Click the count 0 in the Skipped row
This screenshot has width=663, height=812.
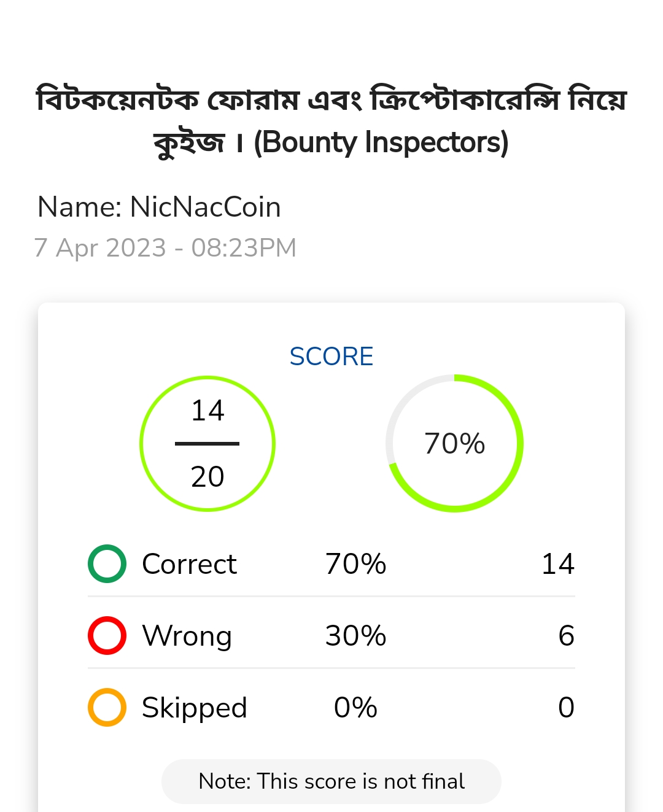(x=567, y=708)
